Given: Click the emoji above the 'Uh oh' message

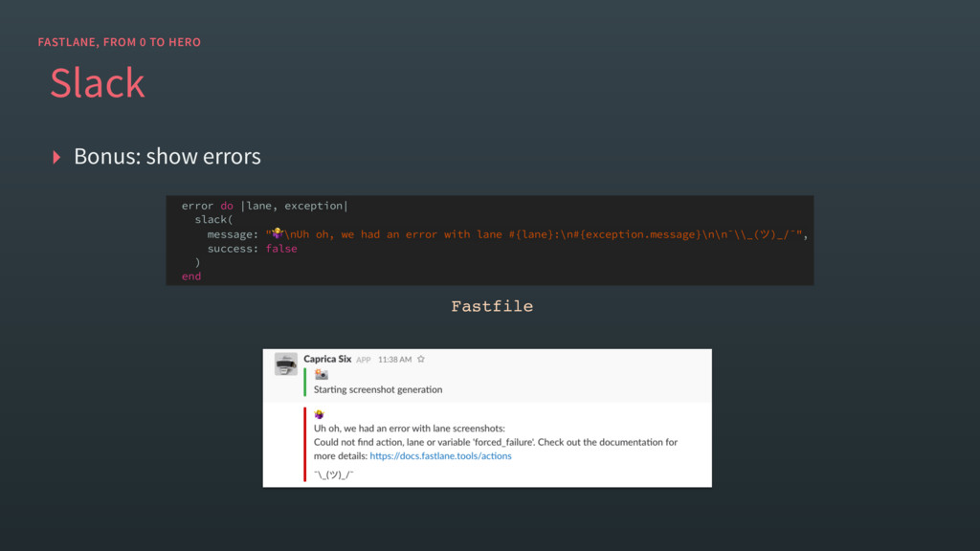Looking at the screenshot, I should (320, 414).
